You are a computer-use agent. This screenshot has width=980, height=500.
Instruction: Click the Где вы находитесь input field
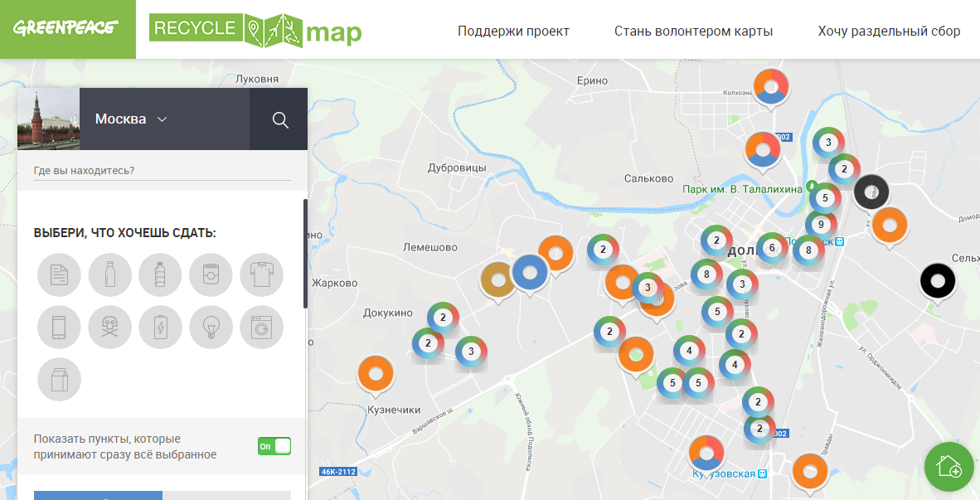point(162,171)
